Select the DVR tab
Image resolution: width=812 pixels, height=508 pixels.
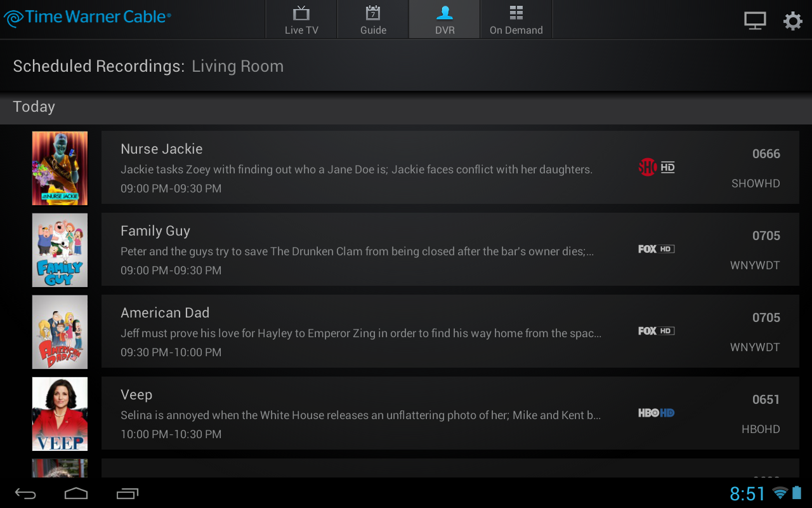[x=445, y=19]
